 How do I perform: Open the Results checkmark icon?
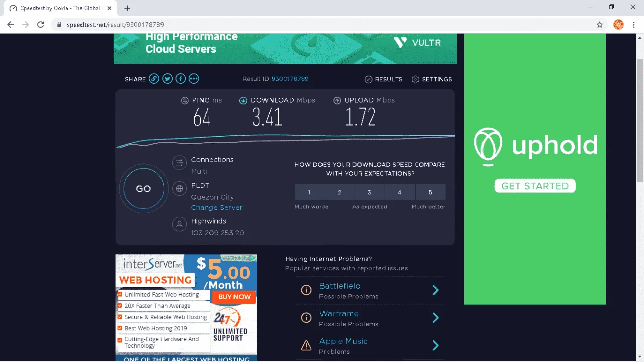(x=368, y=79)
